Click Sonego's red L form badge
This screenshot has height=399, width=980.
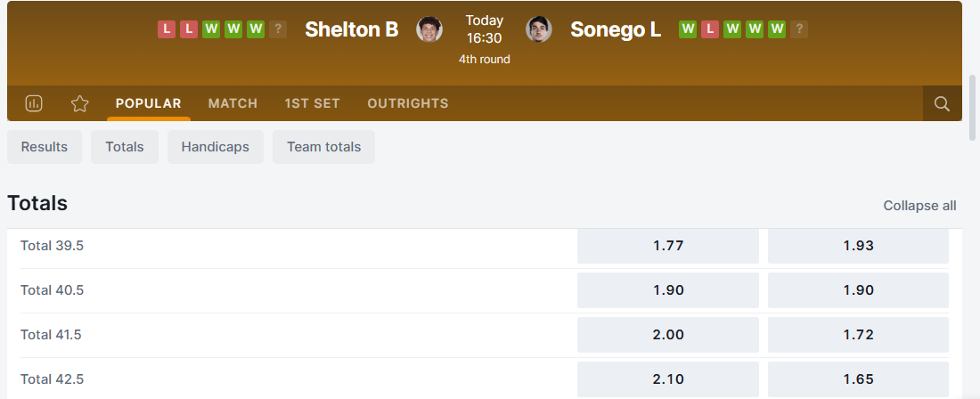click(710, 29)
